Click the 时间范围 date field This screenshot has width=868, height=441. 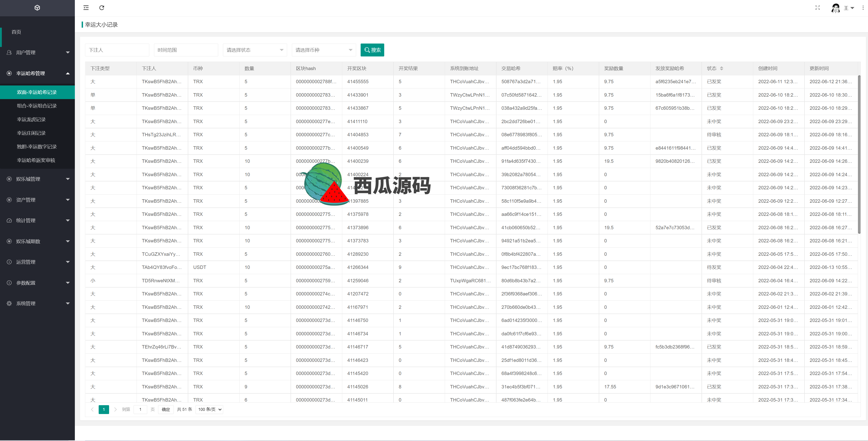point(186,50)
